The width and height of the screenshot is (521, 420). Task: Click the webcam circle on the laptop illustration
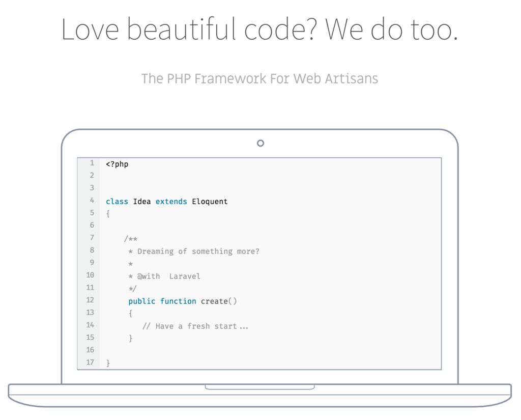pyautogui.click(x=260, y=143)
